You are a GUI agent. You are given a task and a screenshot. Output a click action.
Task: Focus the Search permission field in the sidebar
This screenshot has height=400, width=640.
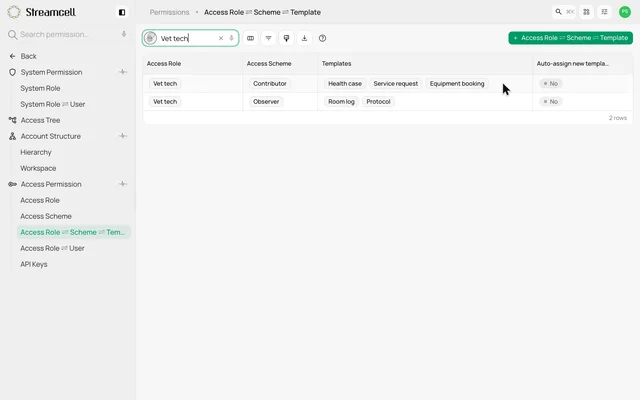[x=67, y=34]
